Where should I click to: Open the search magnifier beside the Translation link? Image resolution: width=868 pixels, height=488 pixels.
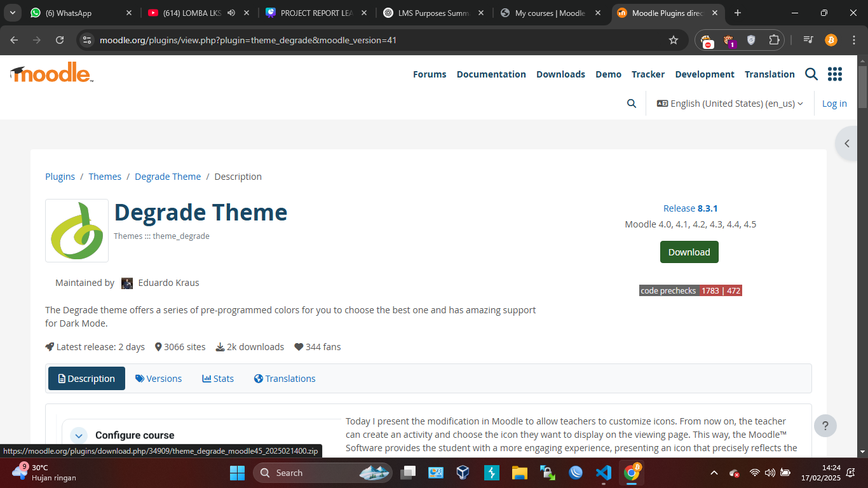pos(811,74)
